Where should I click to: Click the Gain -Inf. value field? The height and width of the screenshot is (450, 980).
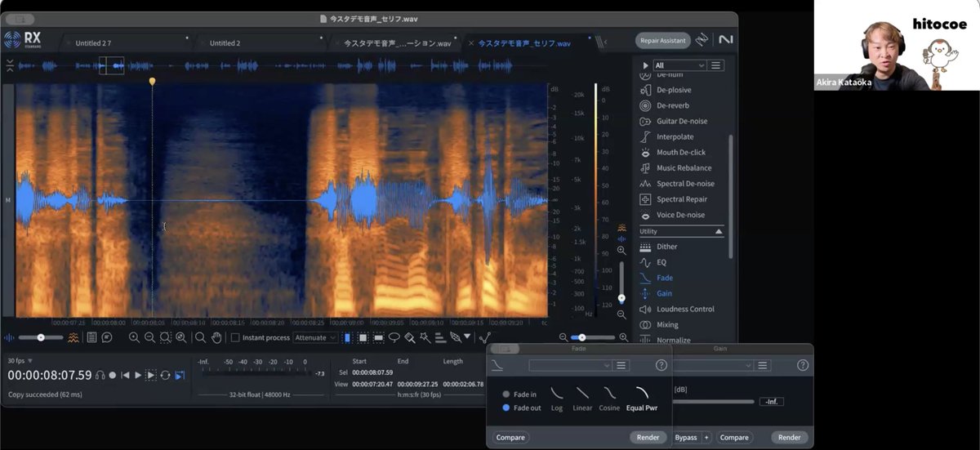[x=772, y=401]
